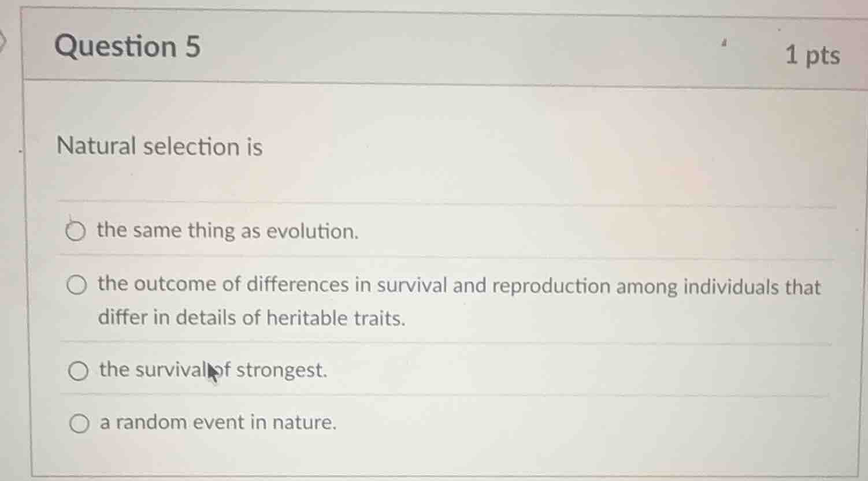Click the radio circle next to the last option
Image resolution: width=868 pixels, height=481 pixels.
pyautogui.click(x=80, y=422)
